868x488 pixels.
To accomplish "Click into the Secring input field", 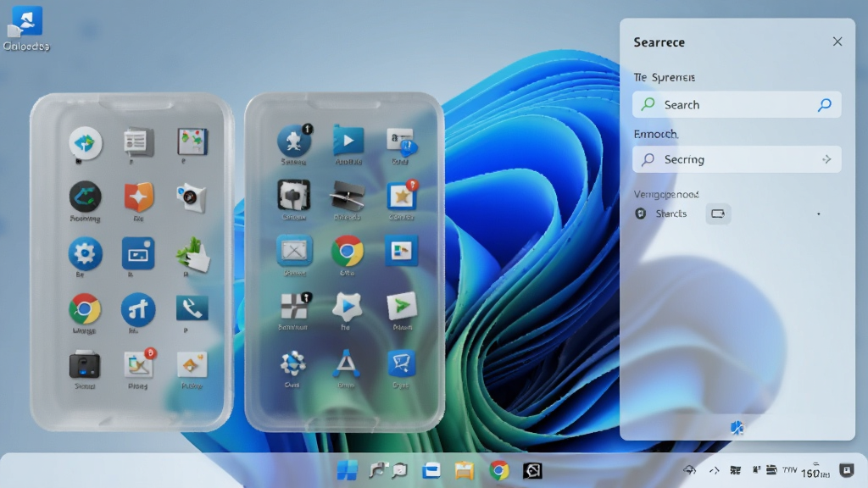I will point(737,159).
